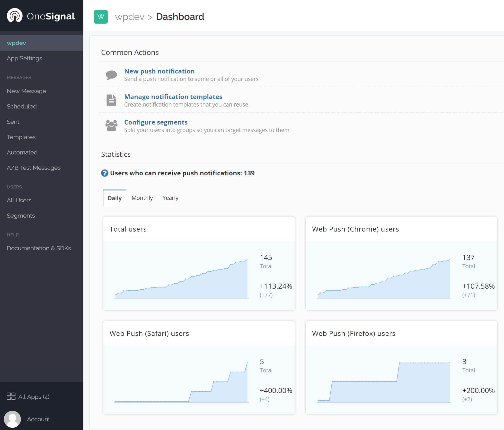The height and width of the screenshot is (430, 504).
Task: Click the Templates sidebar icon
Action: click(x=21, y=137)
